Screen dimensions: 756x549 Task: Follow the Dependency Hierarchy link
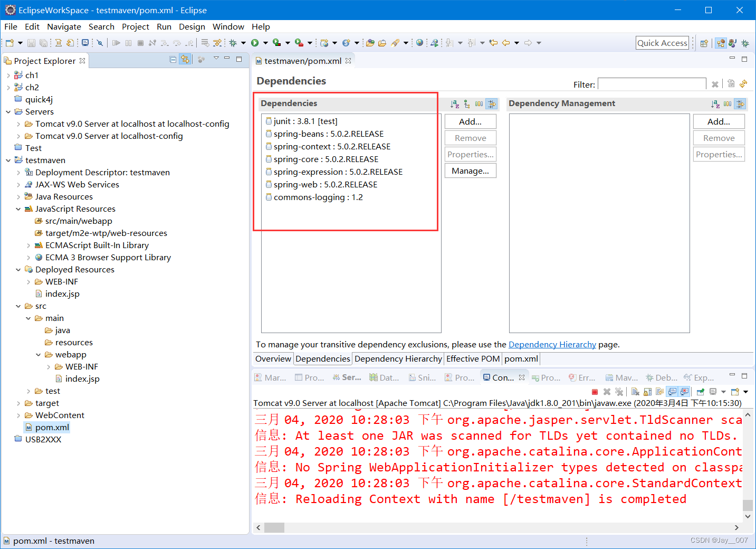pyautogui.click(x=552, y=345)
